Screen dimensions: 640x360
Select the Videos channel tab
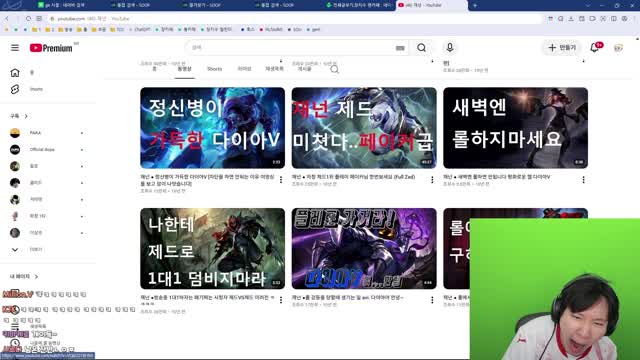pyautogui.click(x=184, y=69)
